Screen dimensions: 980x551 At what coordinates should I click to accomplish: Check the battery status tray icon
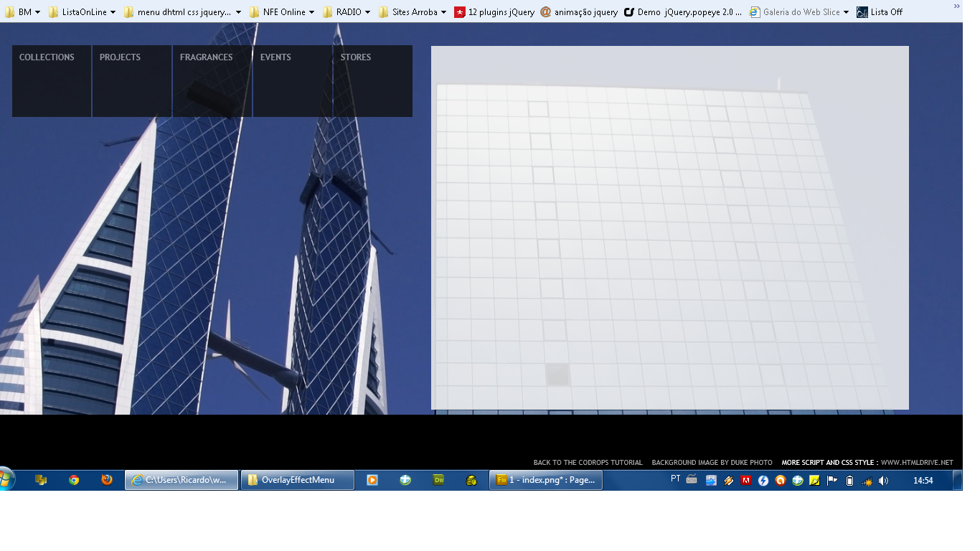pos(849,481)
